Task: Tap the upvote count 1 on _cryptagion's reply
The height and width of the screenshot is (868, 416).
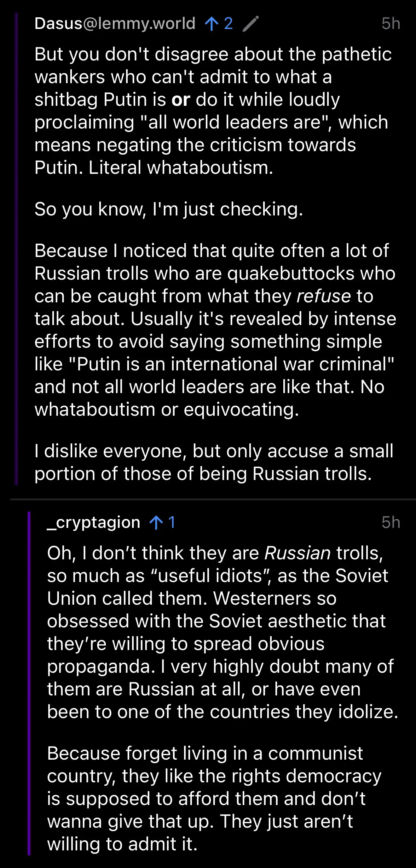Action: [171, 523]
